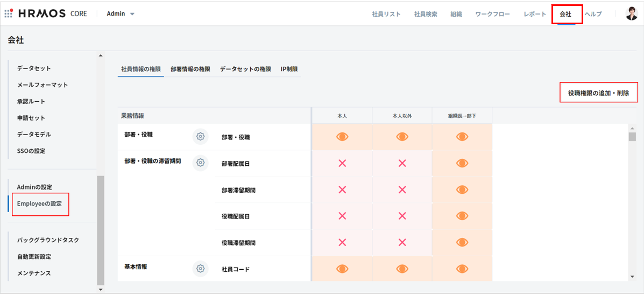Toggle 本人 X mark for 部署滞留期間
644x295 pixels.
pyautogui.click(x=342, y=189)
